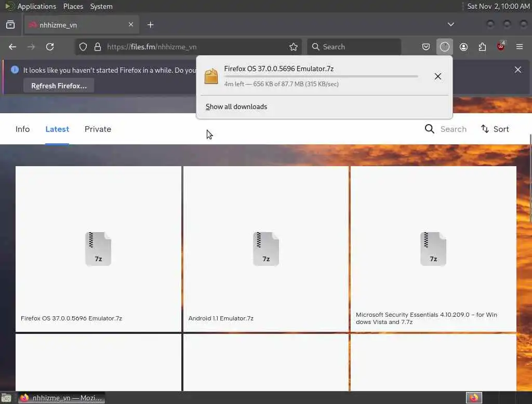Click the download progress bar
This screenshot has height=404, width=532.
(321, 77)
